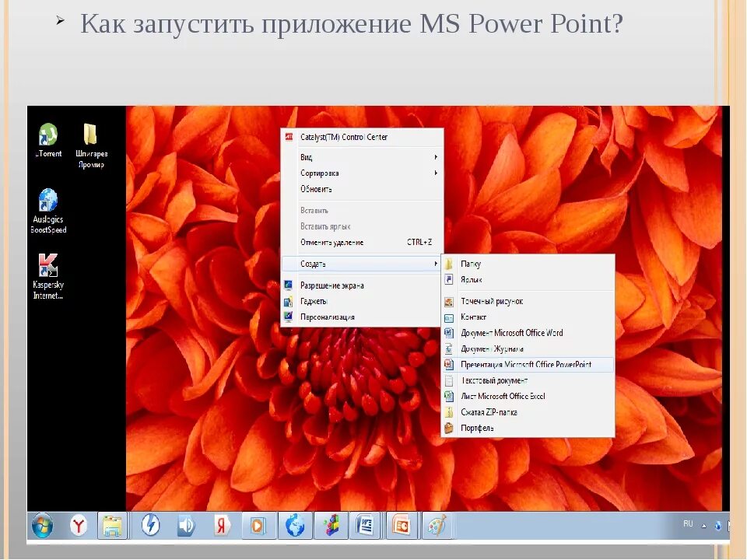Viewport: 747px width, 560px height.
Task: Click the red Yandex Я taskbar icon
Action: coord(222,526)
